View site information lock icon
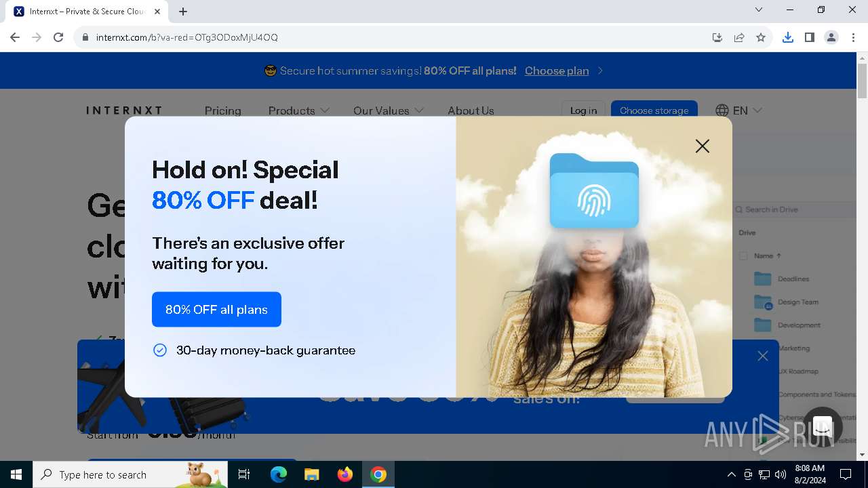868x488 pixels. (85, 37)
